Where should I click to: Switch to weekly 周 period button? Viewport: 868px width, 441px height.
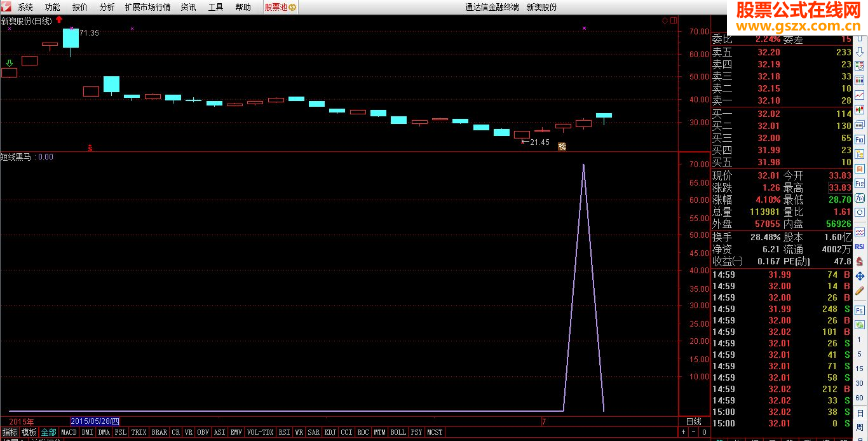click(860, 426)
